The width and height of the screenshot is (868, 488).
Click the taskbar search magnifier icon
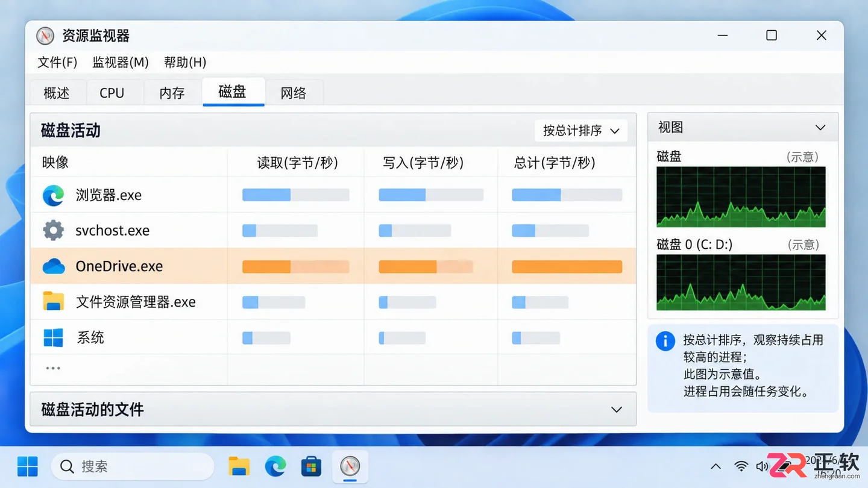click(x=68, y=466)
